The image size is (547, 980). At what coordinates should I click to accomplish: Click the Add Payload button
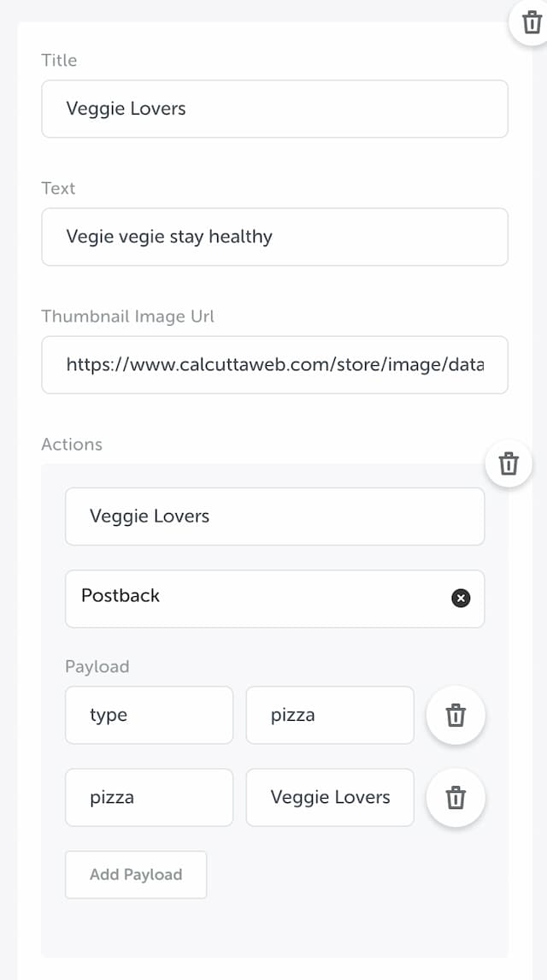click(136, 874)
